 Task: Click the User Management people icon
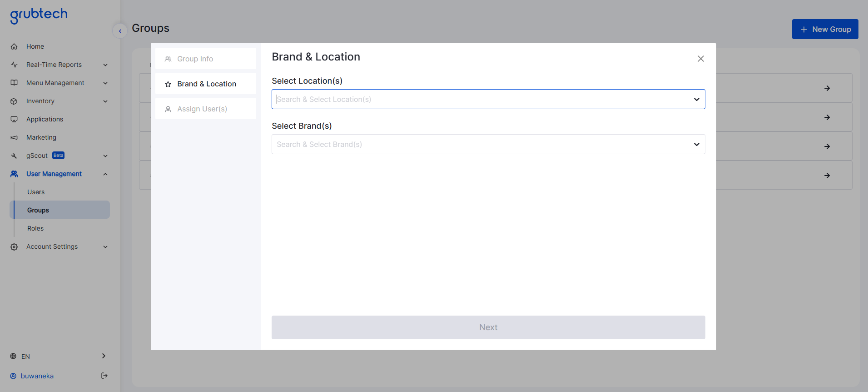click(x=14, y=174)
